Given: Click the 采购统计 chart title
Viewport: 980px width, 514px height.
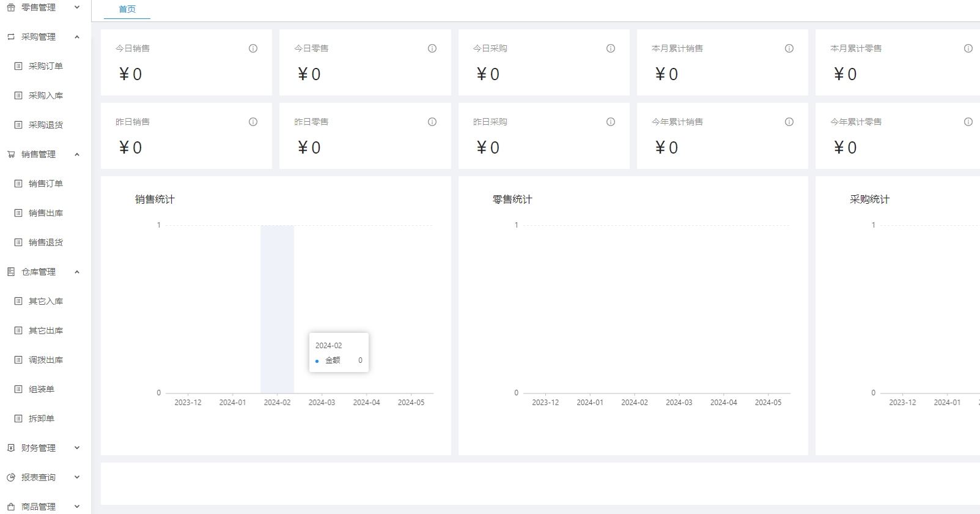Looking at the screenshot, I should [869, 199].
